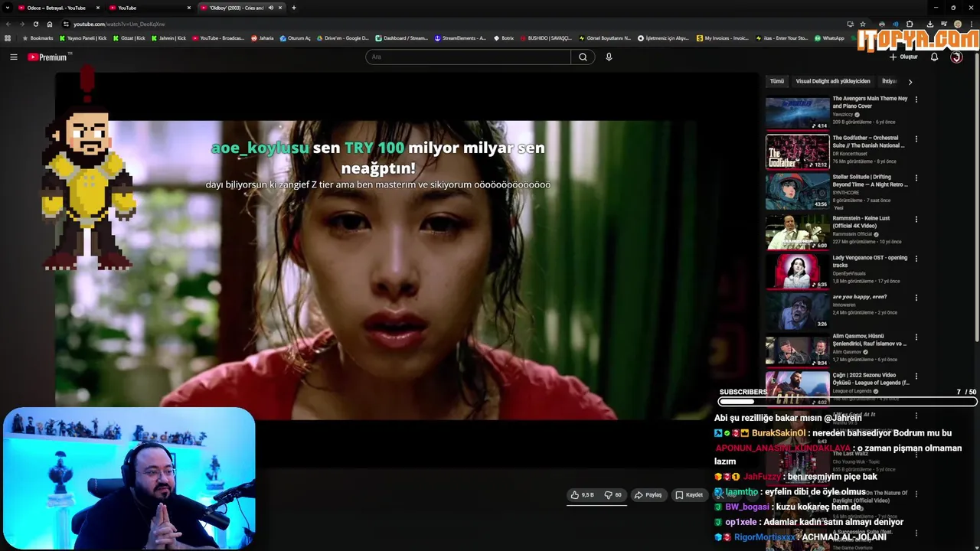The width and height of the screenshot is (980, 551).
Task: Mute the Oldboy tab audio icon
Action: [270, 8]
